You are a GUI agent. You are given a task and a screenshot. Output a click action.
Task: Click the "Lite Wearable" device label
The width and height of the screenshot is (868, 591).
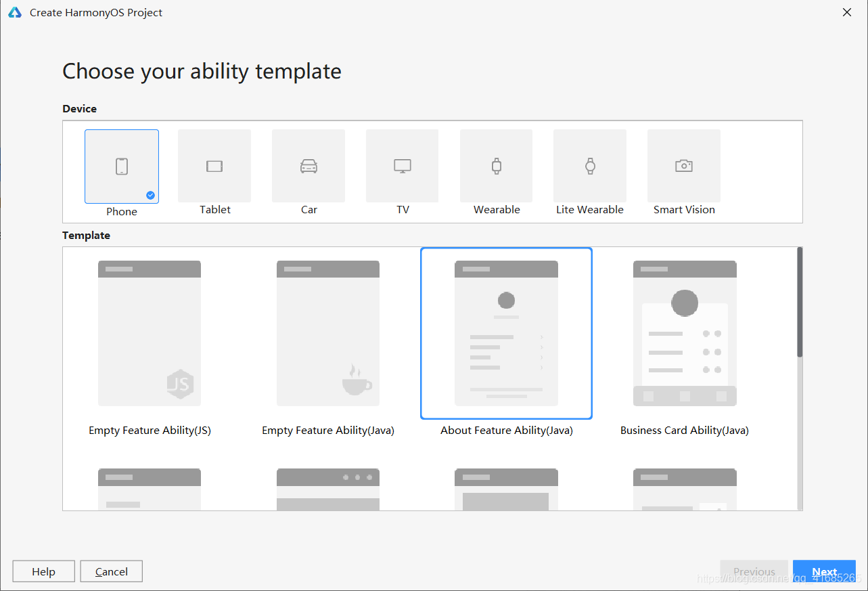590,210
